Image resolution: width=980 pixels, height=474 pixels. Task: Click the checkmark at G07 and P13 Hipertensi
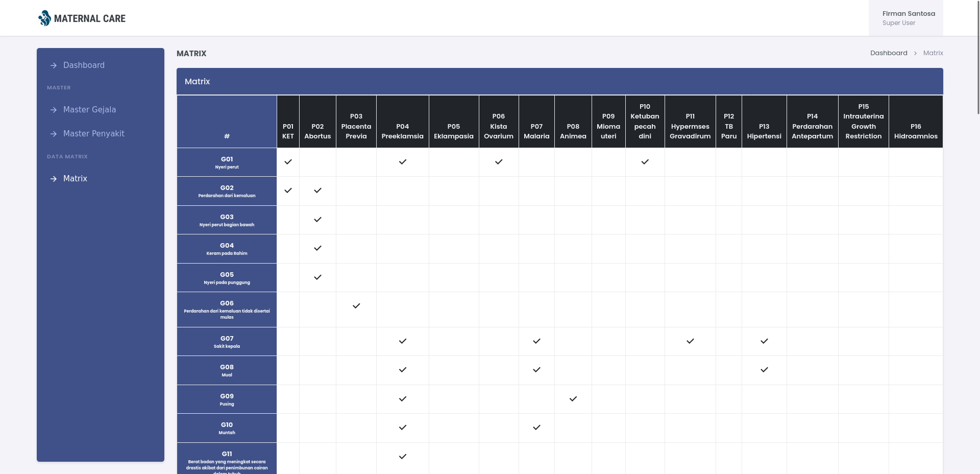[x=764, y=341]
